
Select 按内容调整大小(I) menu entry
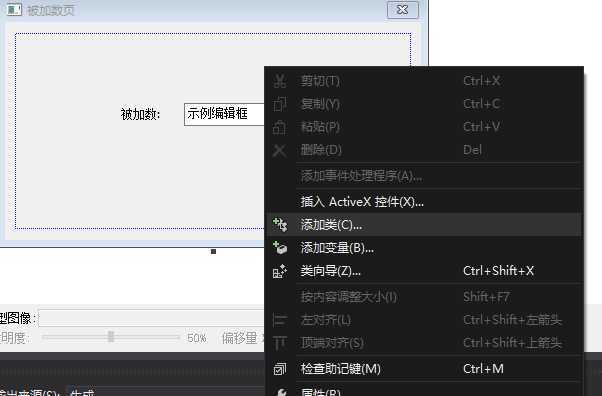[424, 297]
